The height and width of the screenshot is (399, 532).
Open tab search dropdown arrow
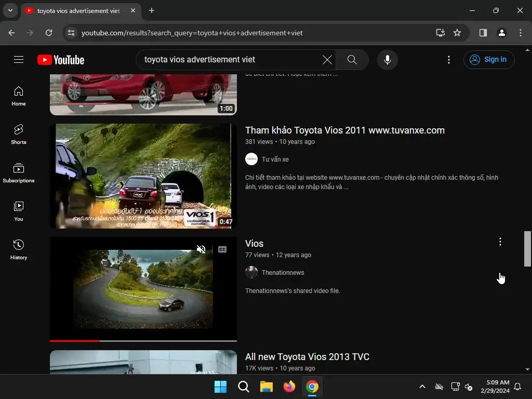point(10,10)
